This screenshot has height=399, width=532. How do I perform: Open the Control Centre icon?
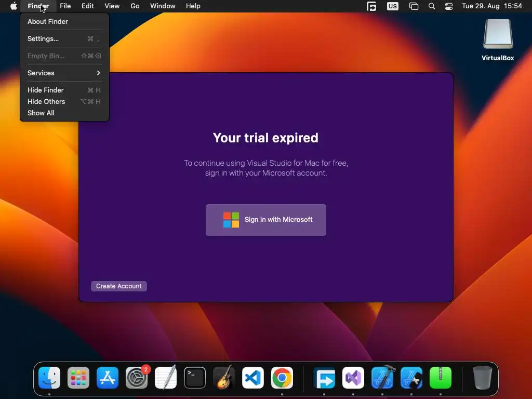click(x=448, y=6)
